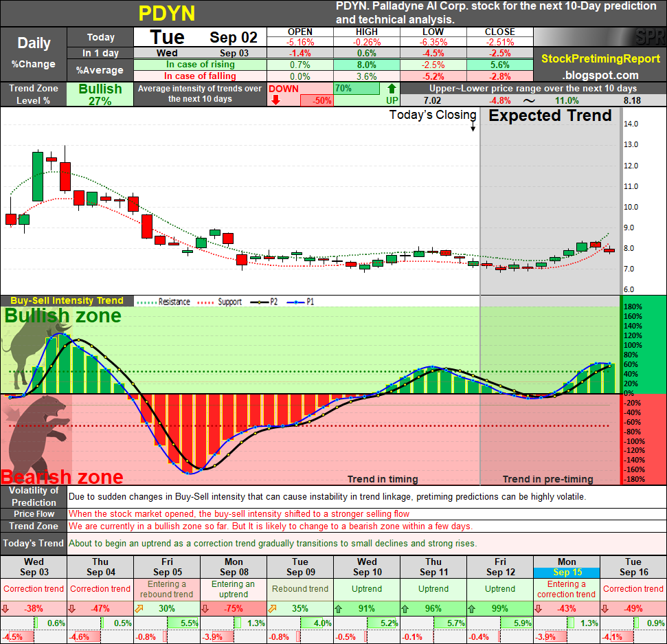Select the Fri Sep 05 column header
This screenshot has width=667, height=644.
point(167,567)
